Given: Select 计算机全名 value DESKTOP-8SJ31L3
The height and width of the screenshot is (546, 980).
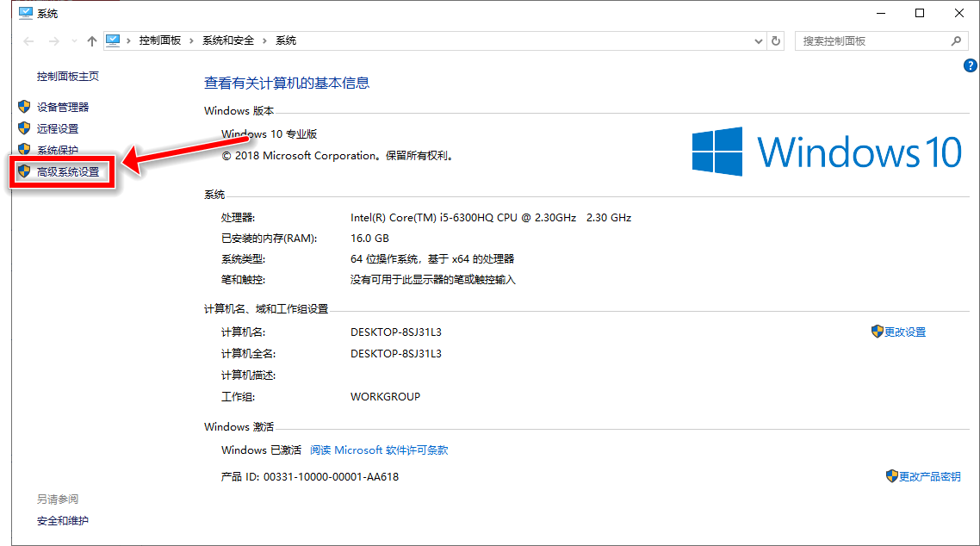Looking at the screenshot, I should 395,354.
